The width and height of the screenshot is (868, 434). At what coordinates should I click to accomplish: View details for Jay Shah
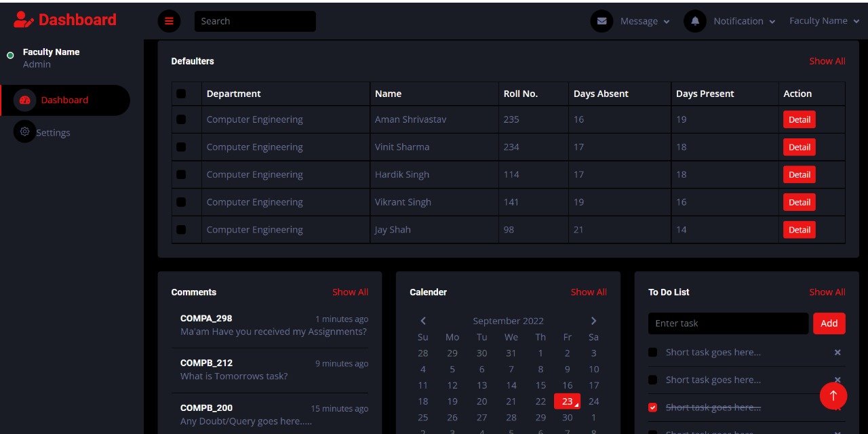pyautogui.click(x=799, y=229)
